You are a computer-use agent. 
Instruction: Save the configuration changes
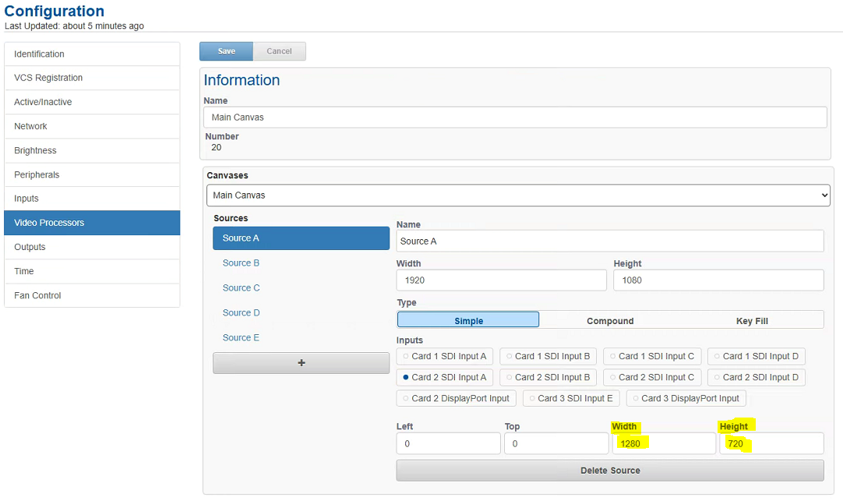[x=226, y=51]
